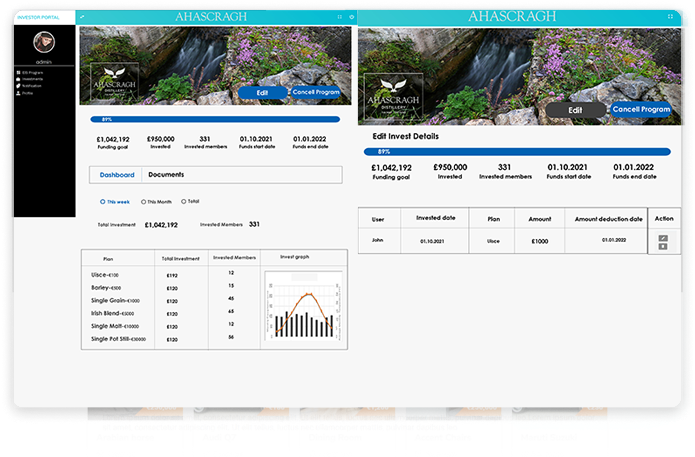Click the Irish Blend-€5000 plan row

point(113,313)
